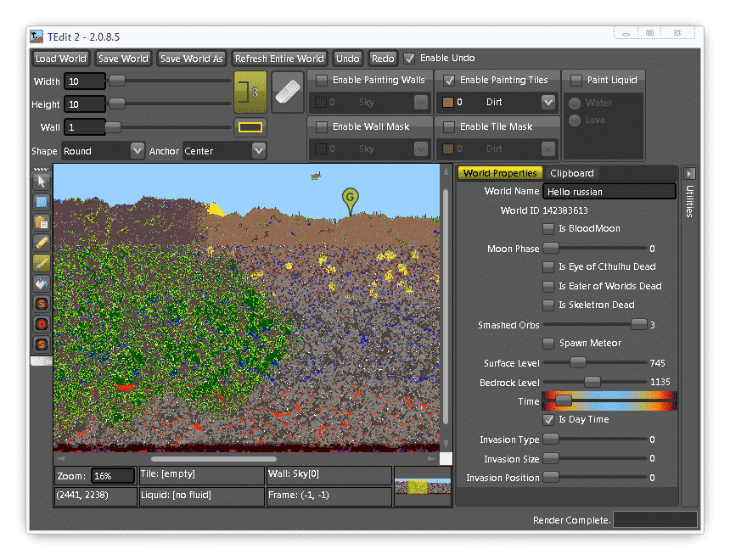The image size is (730, 560).
Task: Check Enable Wall Mask
Action: click(321, 126)
